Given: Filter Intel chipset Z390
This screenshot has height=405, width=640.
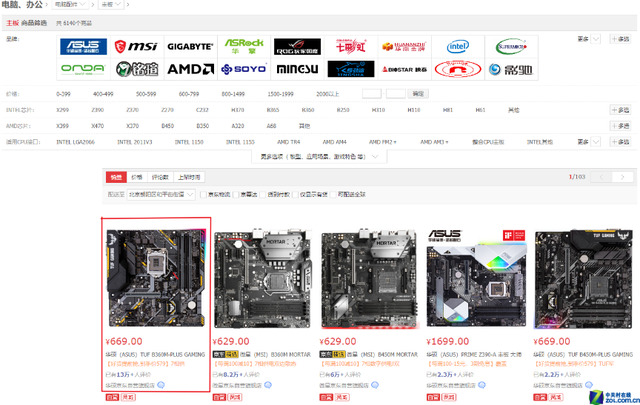Looking at the screenshot, I should tap(98, 110).
